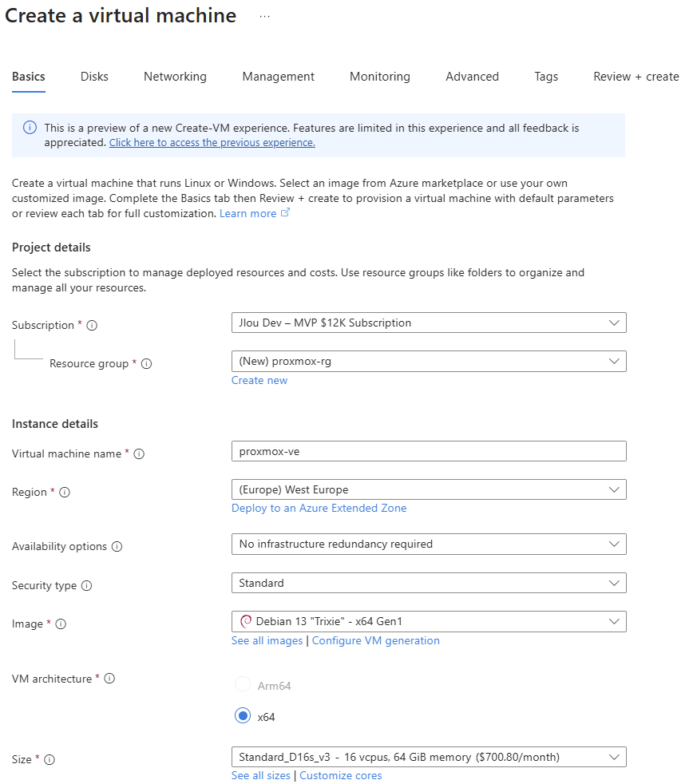This screenshot has width=697, height=784.
Task: Go to the Advanced tab
Action: (x=473, y=77)
